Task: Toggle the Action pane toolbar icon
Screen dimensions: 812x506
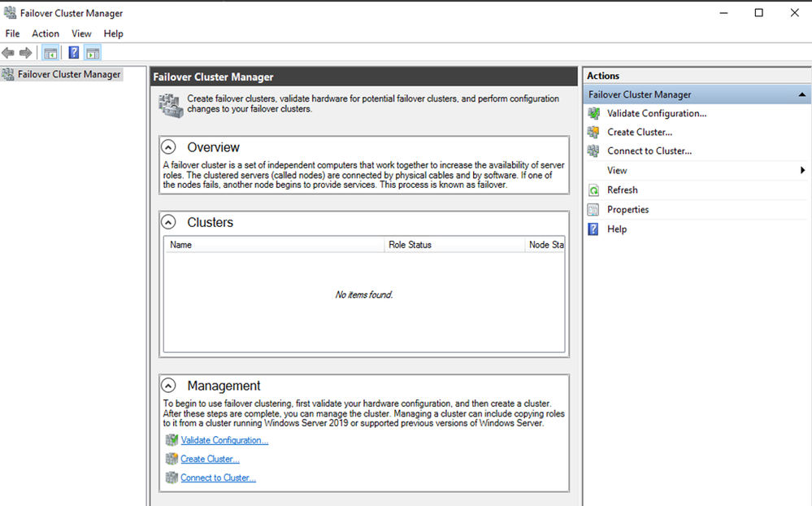Action: 93,53
